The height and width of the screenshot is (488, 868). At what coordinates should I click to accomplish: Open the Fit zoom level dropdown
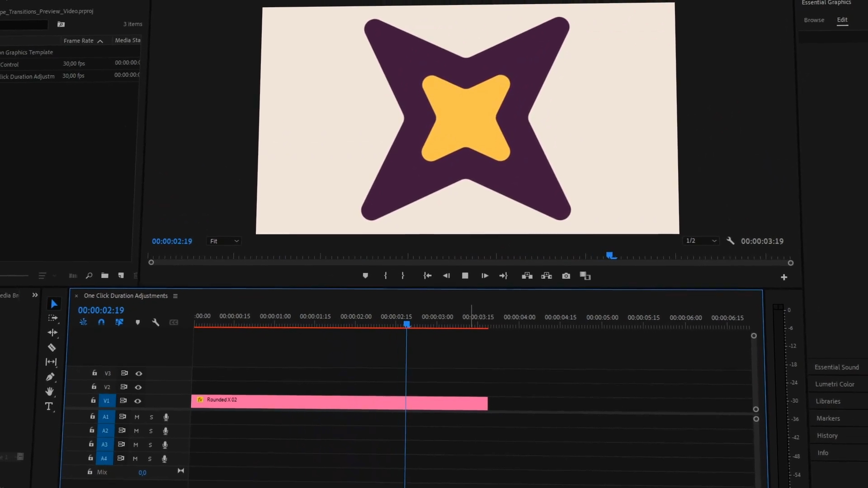(224, 241)
